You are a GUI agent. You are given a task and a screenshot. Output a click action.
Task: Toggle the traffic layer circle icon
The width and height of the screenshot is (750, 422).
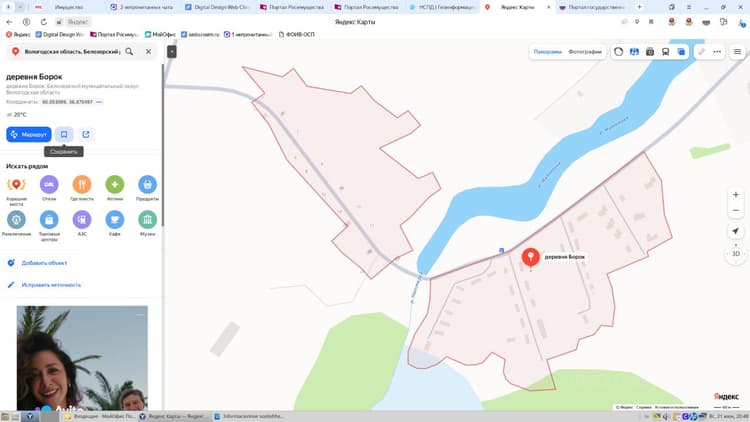point(618,52)
